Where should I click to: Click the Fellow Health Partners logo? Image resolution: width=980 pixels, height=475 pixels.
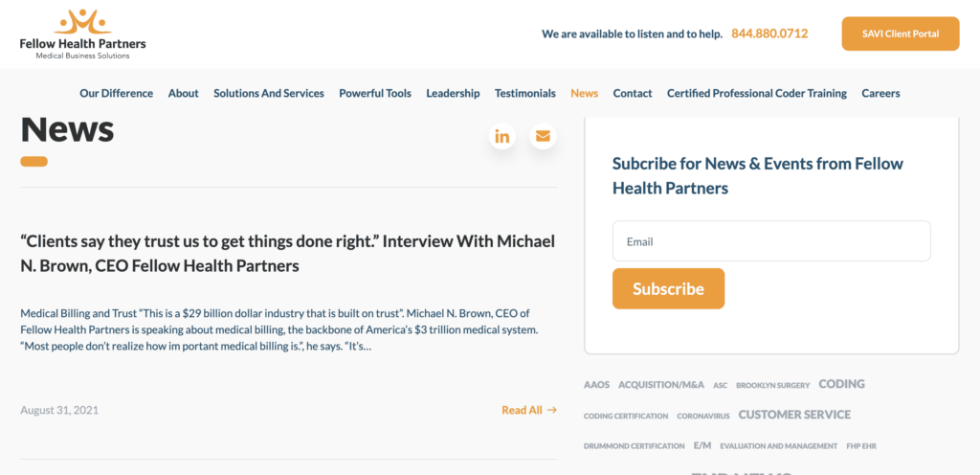pos(82,34)
